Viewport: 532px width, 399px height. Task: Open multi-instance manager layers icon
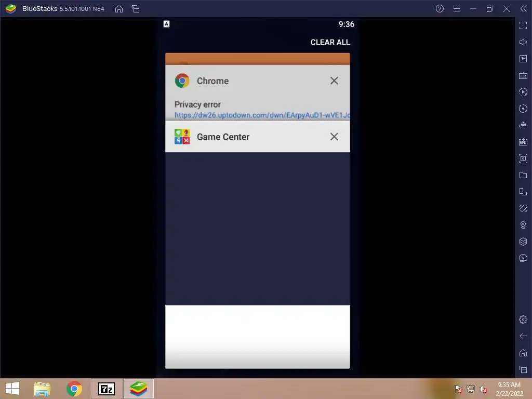[523, 242]
